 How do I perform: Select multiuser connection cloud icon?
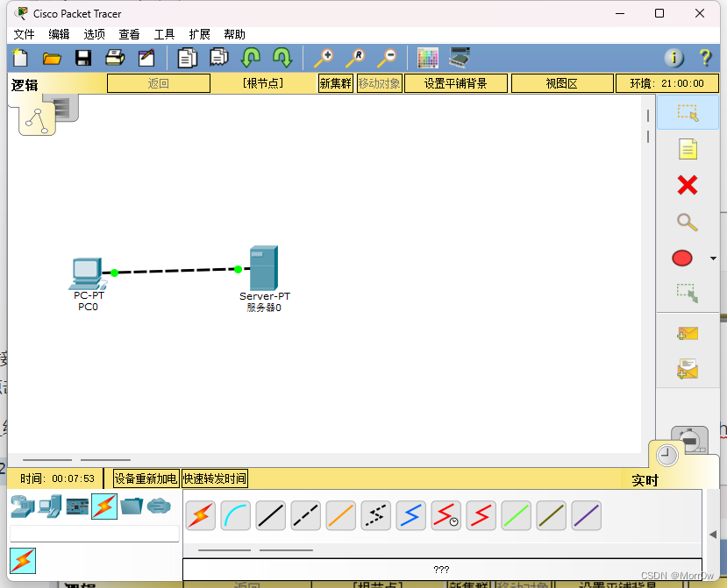pyautogui.click(x=159, y=506)
